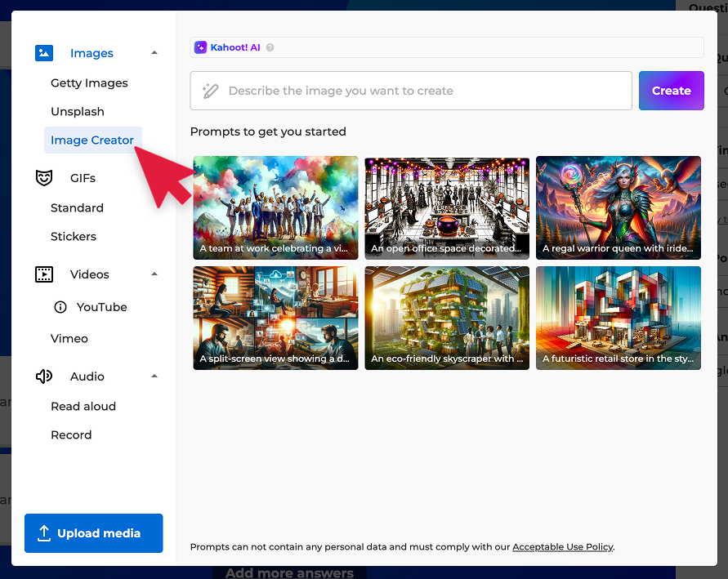728x579 pixels.
Task: Focus the image description input field
Action: tap(411, 91)
